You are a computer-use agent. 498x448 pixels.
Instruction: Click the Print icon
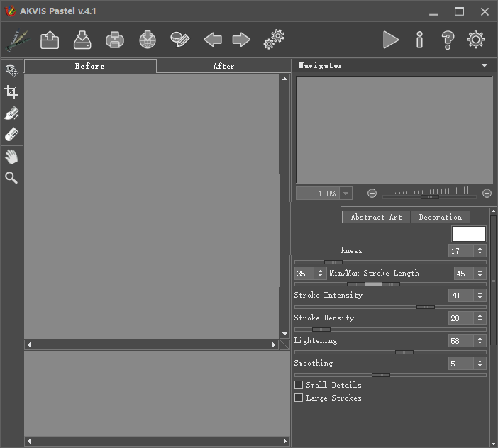(115, 40)
